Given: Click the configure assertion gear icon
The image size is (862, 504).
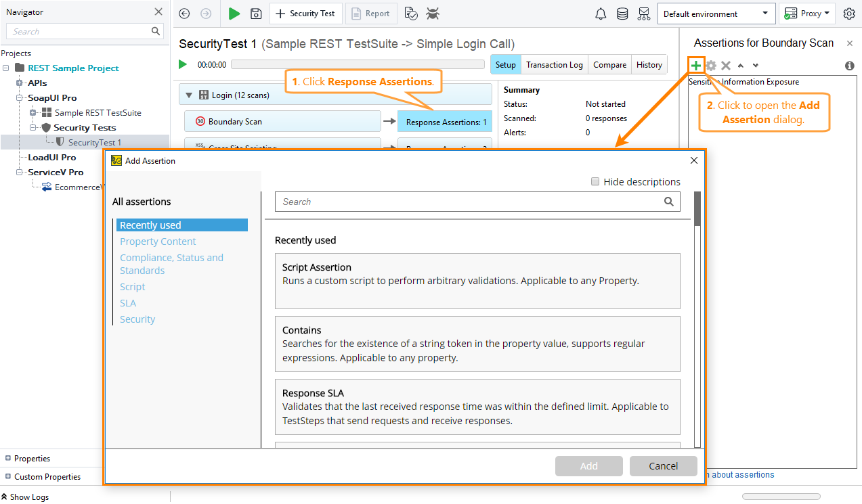Looking at the screenshot, I should pos(711,66).
